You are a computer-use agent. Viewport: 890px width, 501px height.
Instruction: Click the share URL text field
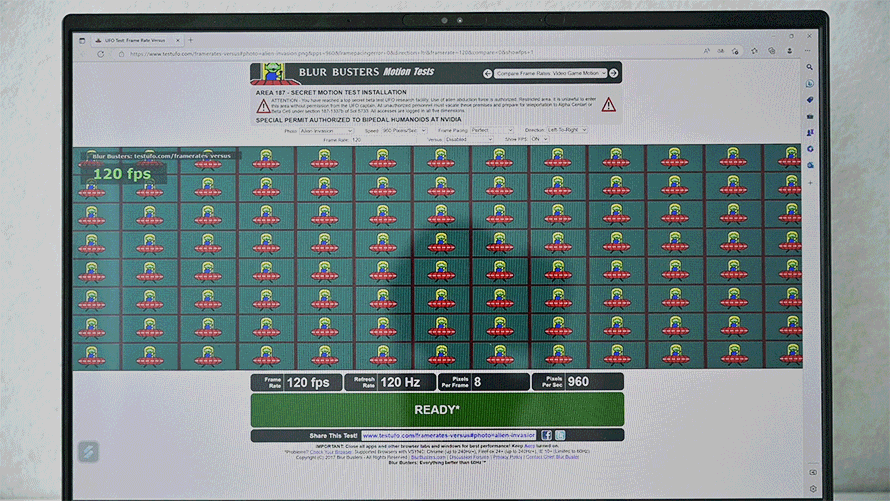point(448,435)
